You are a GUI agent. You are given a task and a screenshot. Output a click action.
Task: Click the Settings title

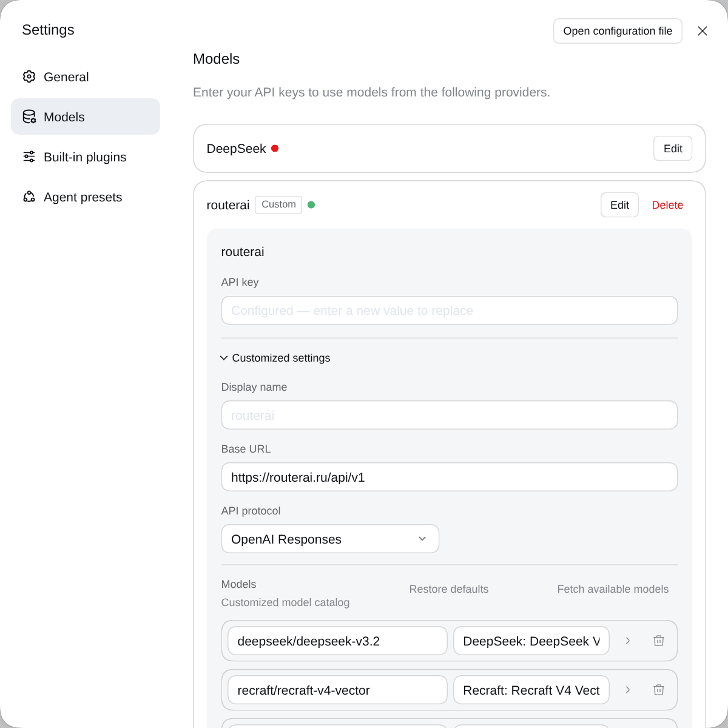tap(48, 30)
